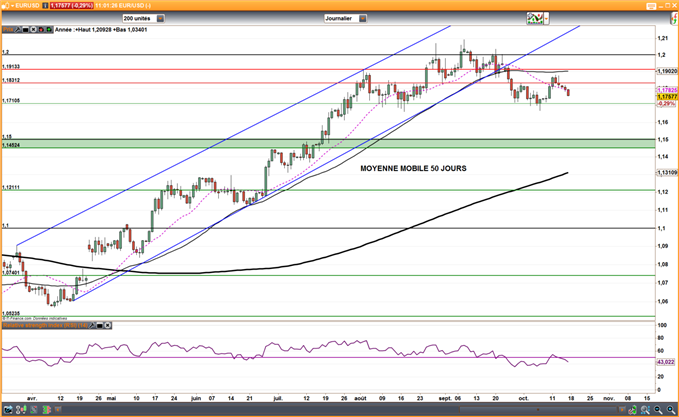This screenshot has width=679, height=417.
Task: Click the 1,12111 support line label
Action: point(11,187)
